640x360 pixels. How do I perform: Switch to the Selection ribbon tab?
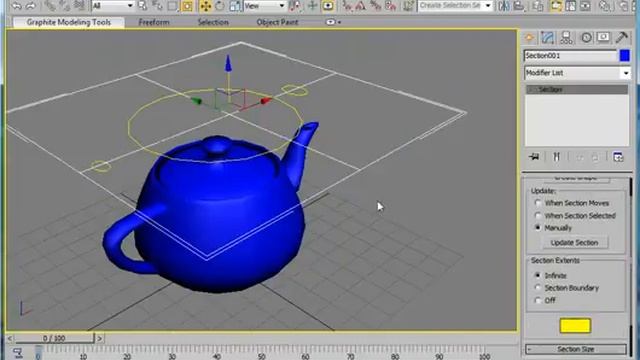(213, 22)
